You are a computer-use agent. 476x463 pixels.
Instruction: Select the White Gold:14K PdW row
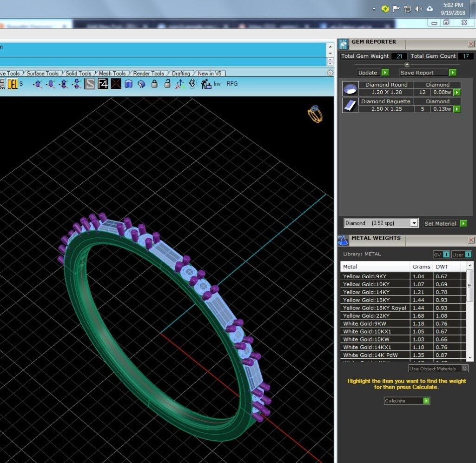[x=403, y=355]
